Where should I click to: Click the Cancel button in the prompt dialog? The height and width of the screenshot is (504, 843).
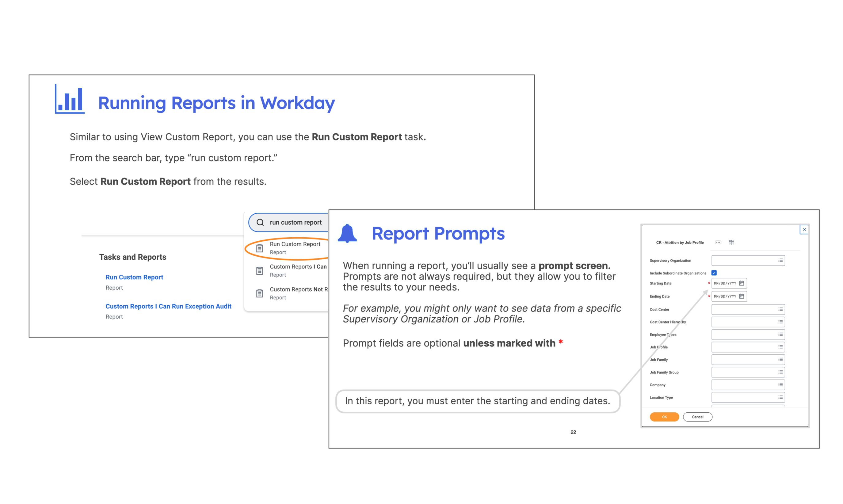(x=698, y=417)
